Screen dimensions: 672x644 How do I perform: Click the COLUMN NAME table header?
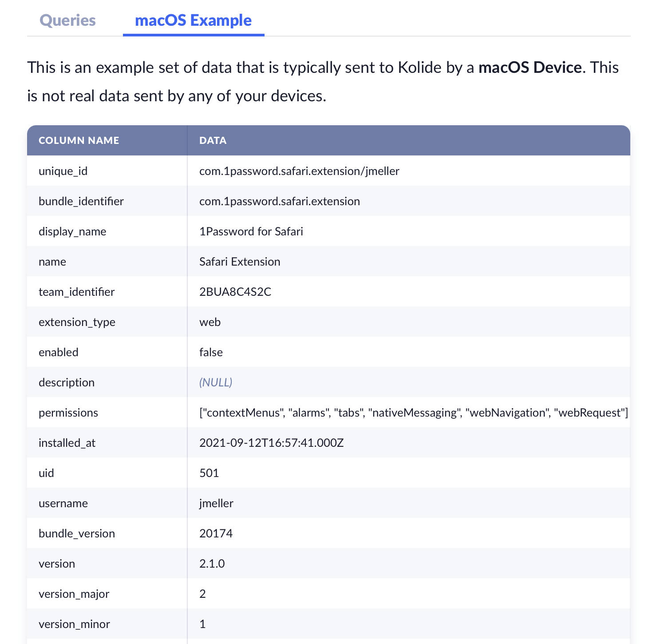click(x=79, y=140)
